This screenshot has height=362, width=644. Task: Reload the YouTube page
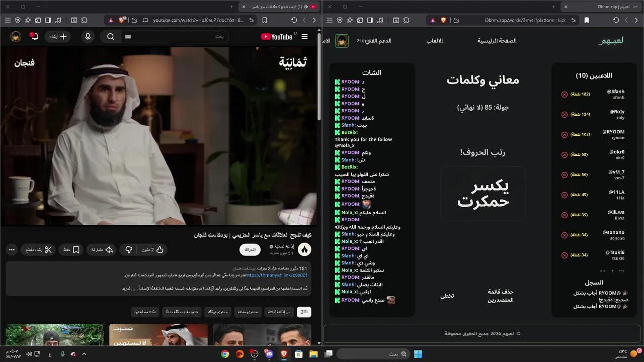(x=294, y=20)
